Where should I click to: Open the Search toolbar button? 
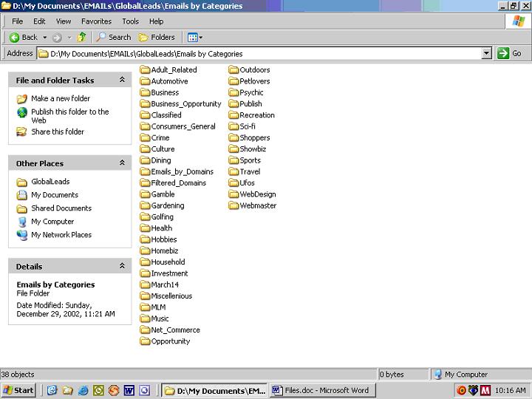coord(113,37)
